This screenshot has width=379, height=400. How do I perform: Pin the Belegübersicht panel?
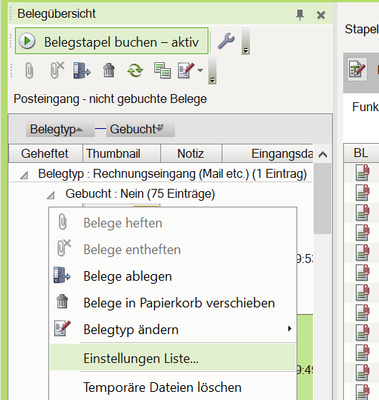(300, 15)
